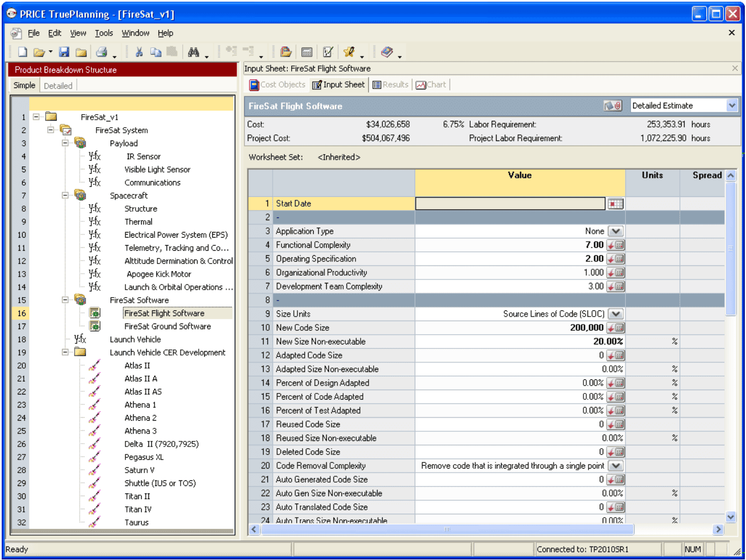Open calculator icon for Adapted Code Size row
Screen dimensions: 746x560
[x=616, y=356]
